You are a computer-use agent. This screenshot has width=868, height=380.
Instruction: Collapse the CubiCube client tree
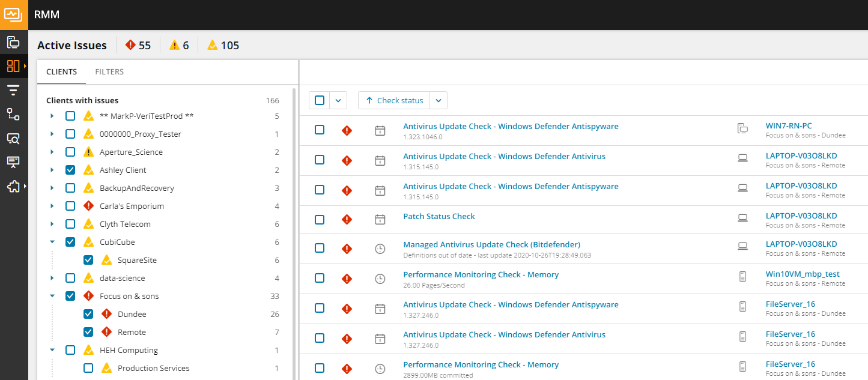pos(52,241)
